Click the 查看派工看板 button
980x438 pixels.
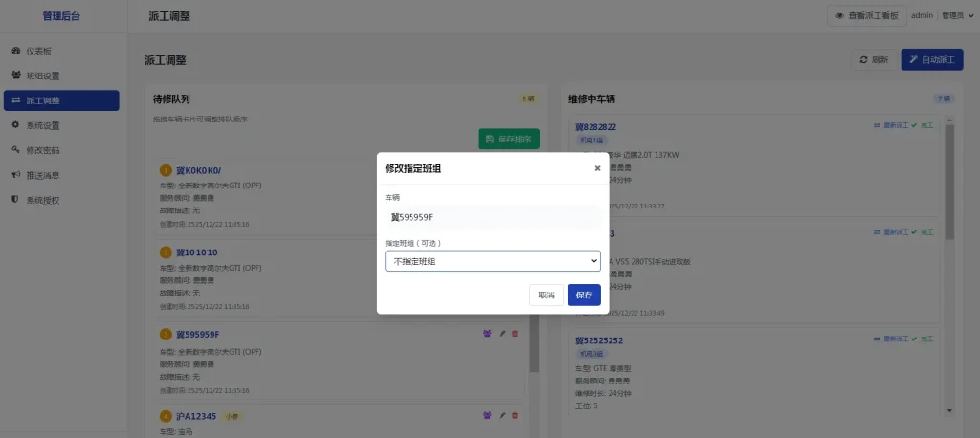point(866,15)
